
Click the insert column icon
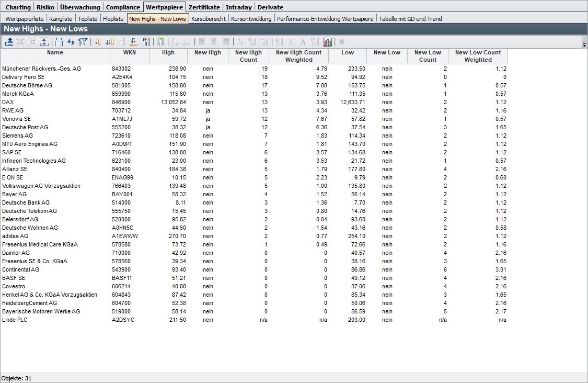[x=98, y=42]
